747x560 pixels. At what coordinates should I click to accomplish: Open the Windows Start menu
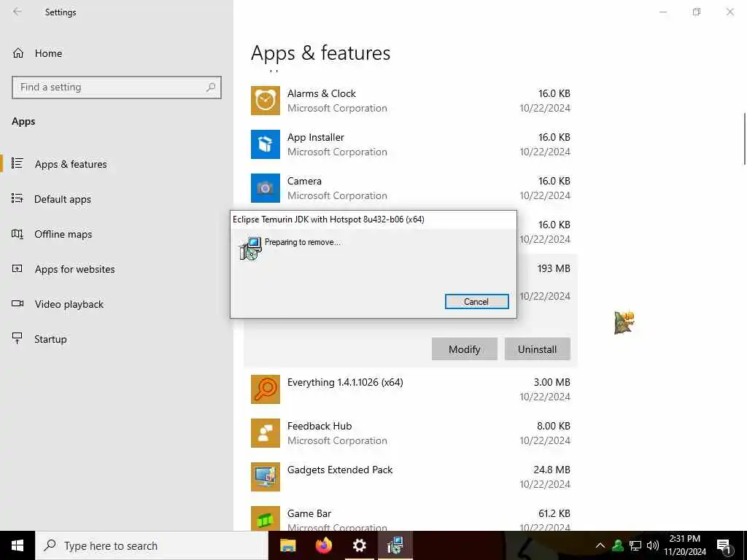coord(18,545)
